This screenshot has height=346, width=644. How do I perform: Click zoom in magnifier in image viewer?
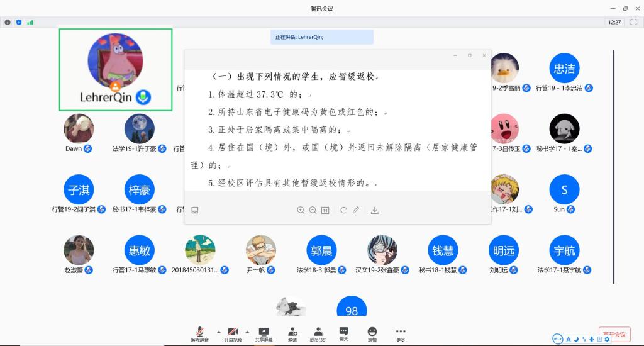coord(301,210)
